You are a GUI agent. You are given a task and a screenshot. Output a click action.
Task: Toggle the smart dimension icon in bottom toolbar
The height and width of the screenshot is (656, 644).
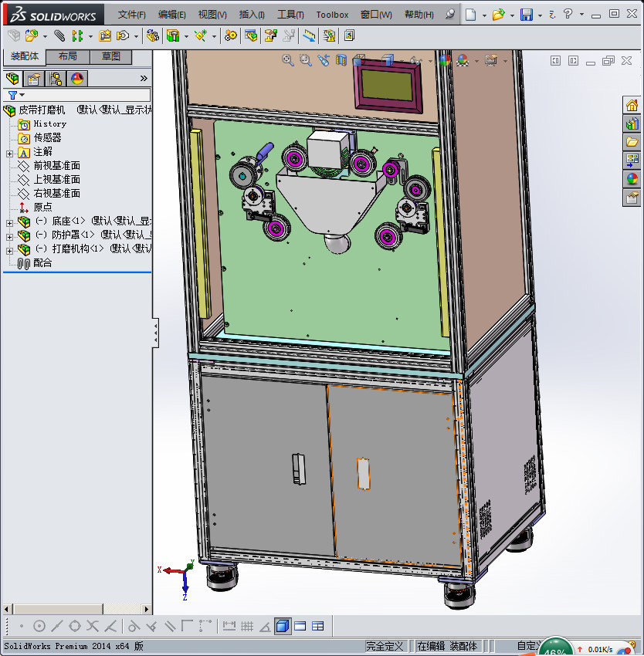(x=229, y=626)
